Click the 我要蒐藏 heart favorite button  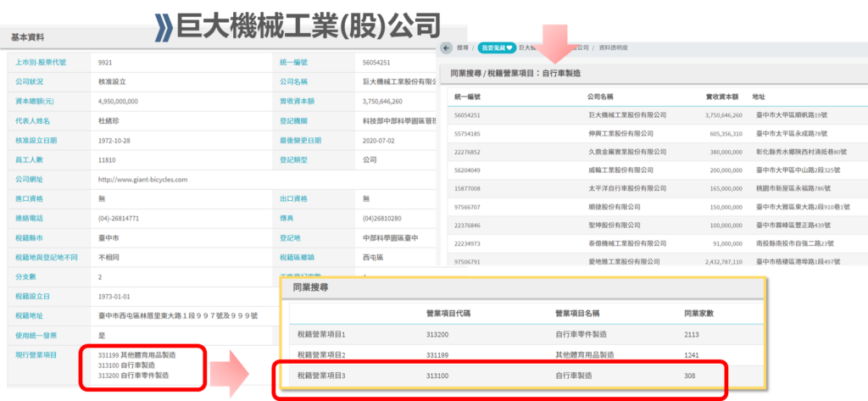[497, 48]
